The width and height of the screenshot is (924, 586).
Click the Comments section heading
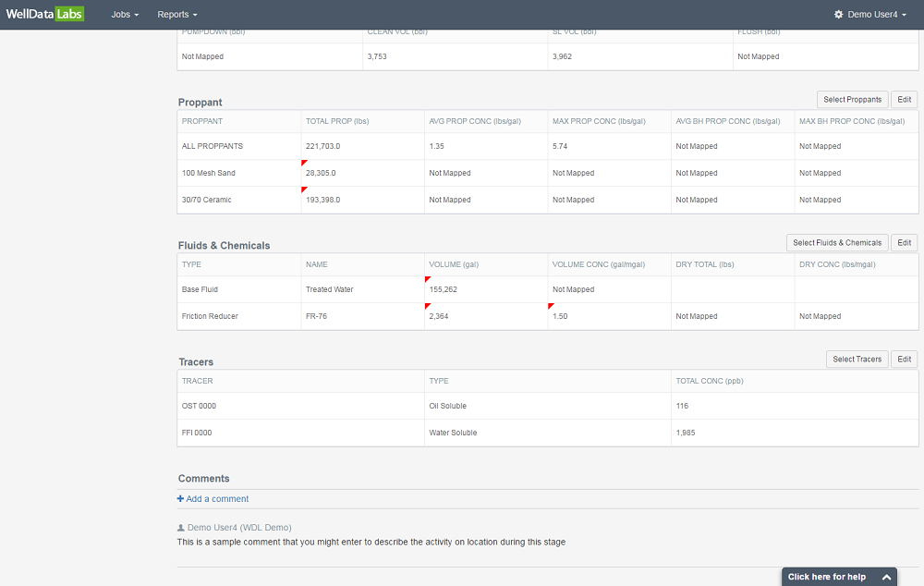tap(204, 479)
